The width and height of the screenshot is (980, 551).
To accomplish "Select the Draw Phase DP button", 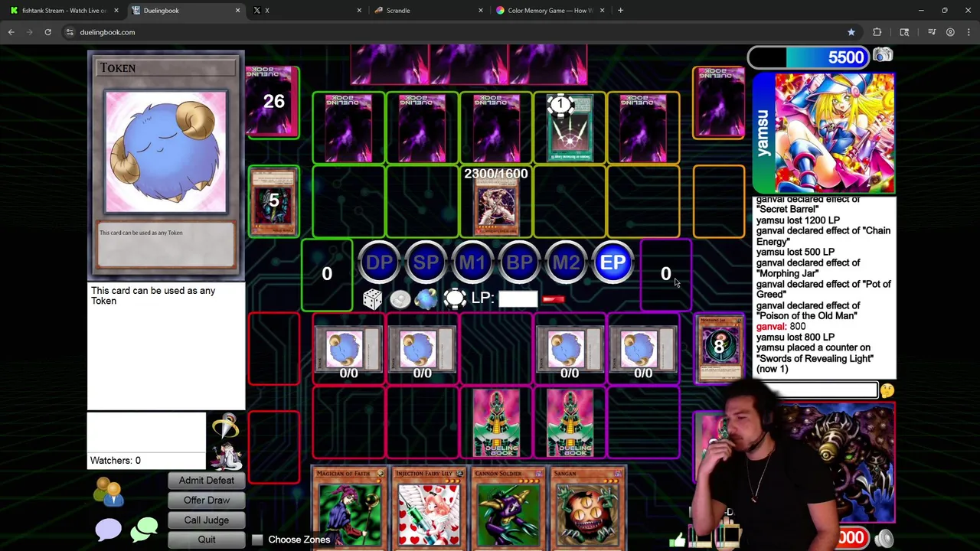I will pos(379,262).
